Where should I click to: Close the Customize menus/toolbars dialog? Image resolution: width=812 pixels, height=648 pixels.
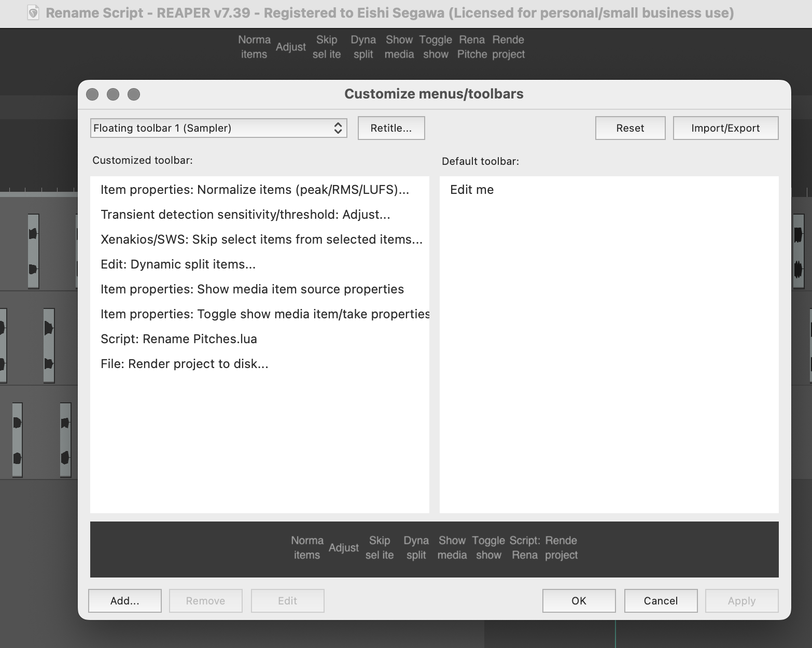point(92,94)
